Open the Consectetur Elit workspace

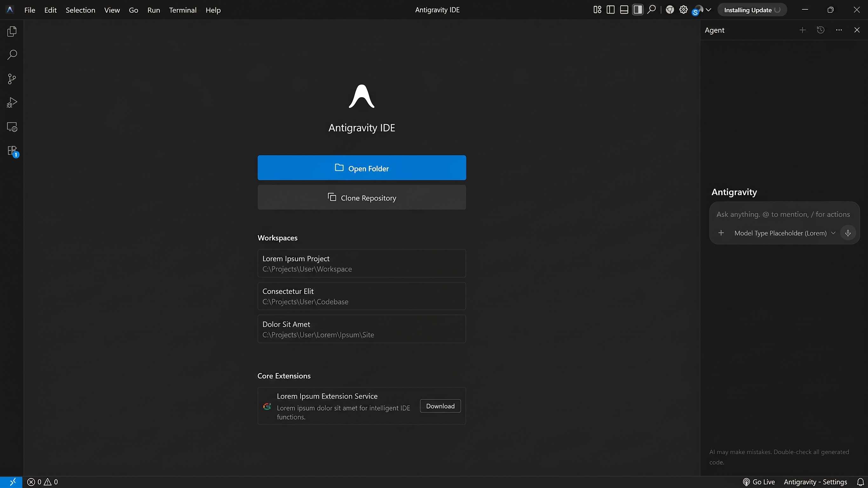pos(362,296)
